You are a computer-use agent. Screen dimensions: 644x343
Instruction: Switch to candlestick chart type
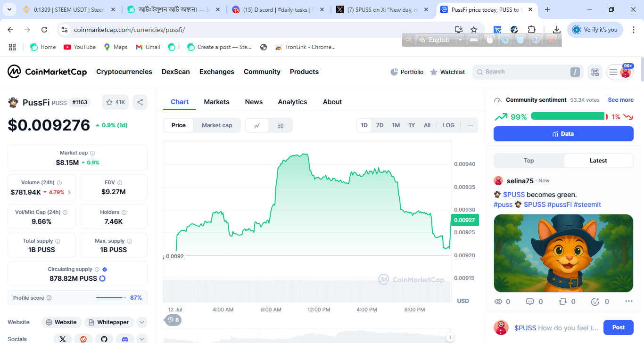point(281,125)
